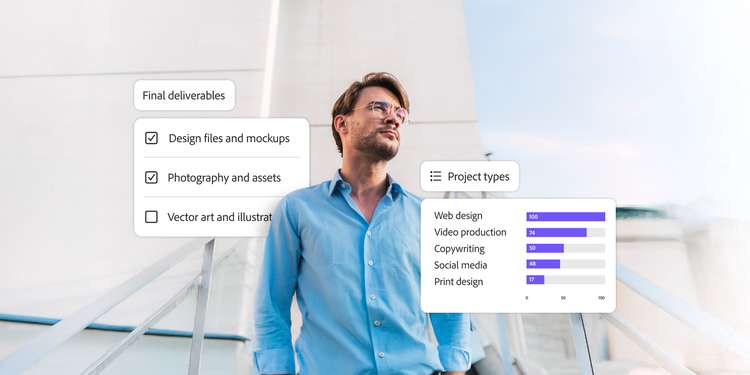This screenshot has width=750, height=375.
Task: Check the Vector art and illustration checkbox
Action: (x=151, y=217)
